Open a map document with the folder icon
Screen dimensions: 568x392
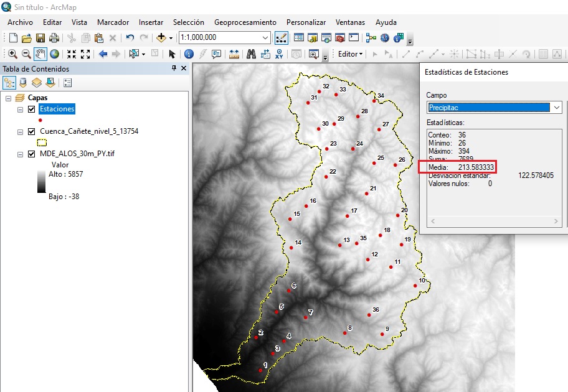(26, 37)
